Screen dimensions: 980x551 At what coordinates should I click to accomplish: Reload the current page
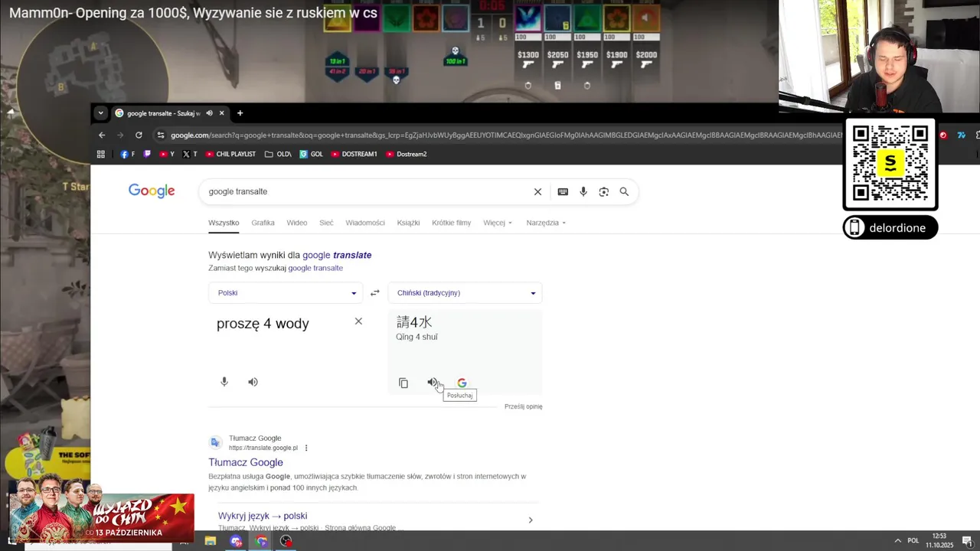139,135
